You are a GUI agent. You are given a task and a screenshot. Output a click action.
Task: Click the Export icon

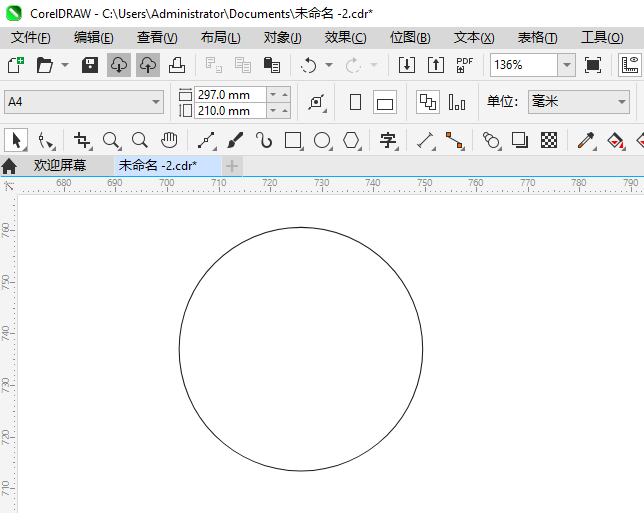436,65
